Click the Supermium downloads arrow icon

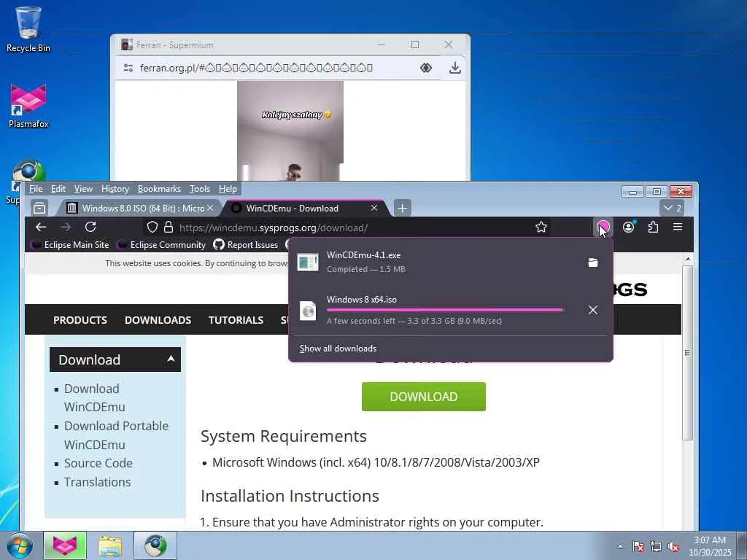[x=455, y=68]
